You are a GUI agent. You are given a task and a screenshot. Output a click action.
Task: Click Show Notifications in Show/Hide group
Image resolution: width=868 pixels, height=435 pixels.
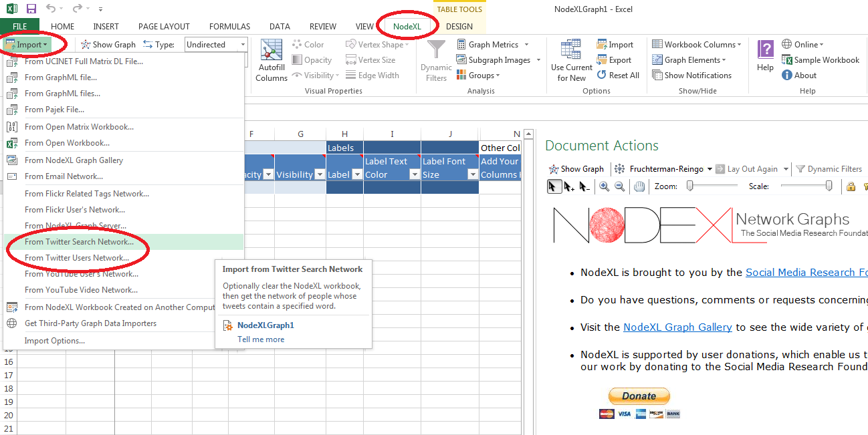pos(692,76)
